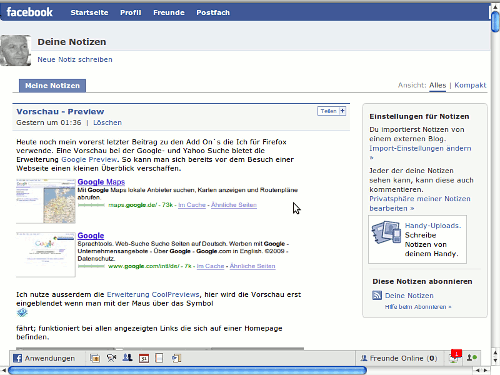Click the events calendar icon in bottom bar

tap(144, 358)
